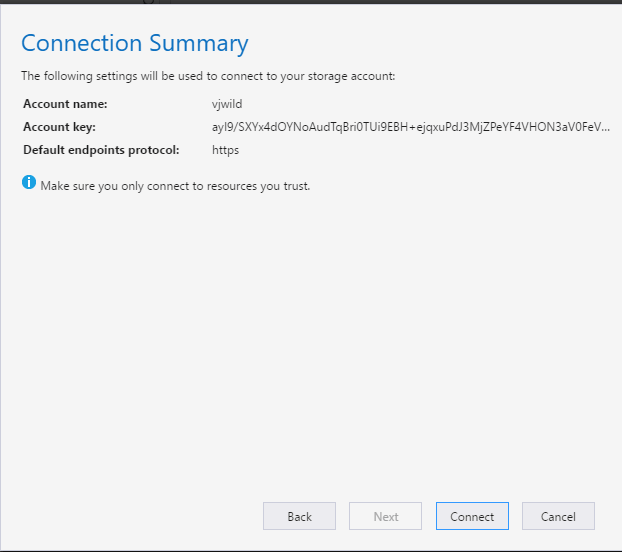Viewport: 622px width, 552px height.
Task: Click the word "trust" in the notice
Action: (x=296, y=185)
